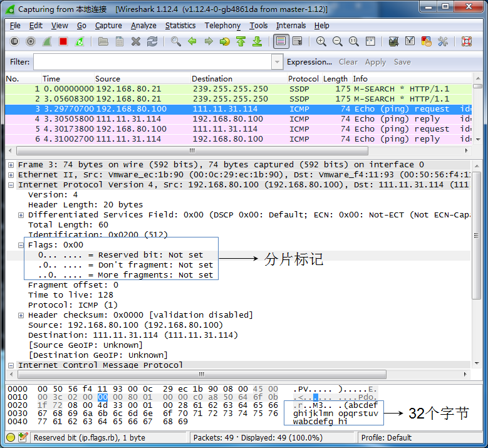Edit capture comments status bar icon
The image size is (488, 448).
click(23, 437)
